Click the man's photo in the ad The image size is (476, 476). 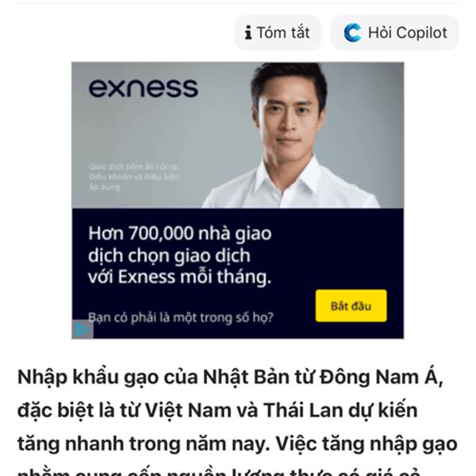(290, 135)
